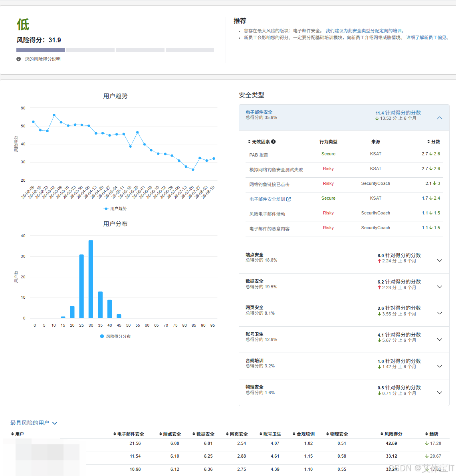Click the 端点安全 category title
The height and width of the screenshot is (476, 456).
click(254, 255)
